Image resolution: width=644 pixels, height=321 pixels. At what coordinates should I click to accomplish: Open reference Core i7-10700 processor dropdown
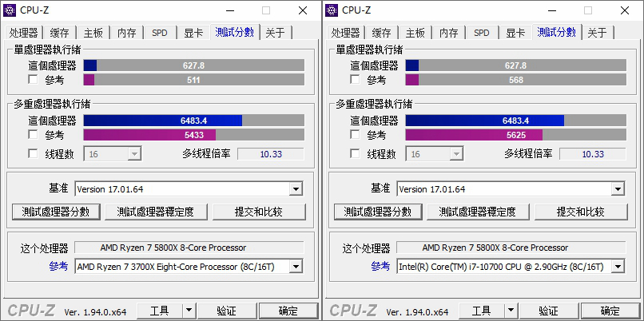pyautogui.click(x=511, y=267)
